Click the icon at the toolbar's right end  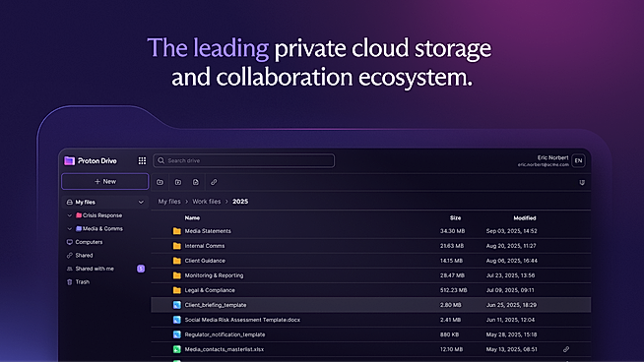pos(582,182)
